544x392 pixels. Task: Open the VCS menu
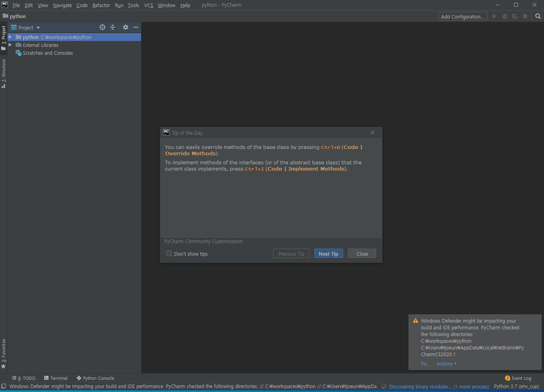click(x=149, y=5)
